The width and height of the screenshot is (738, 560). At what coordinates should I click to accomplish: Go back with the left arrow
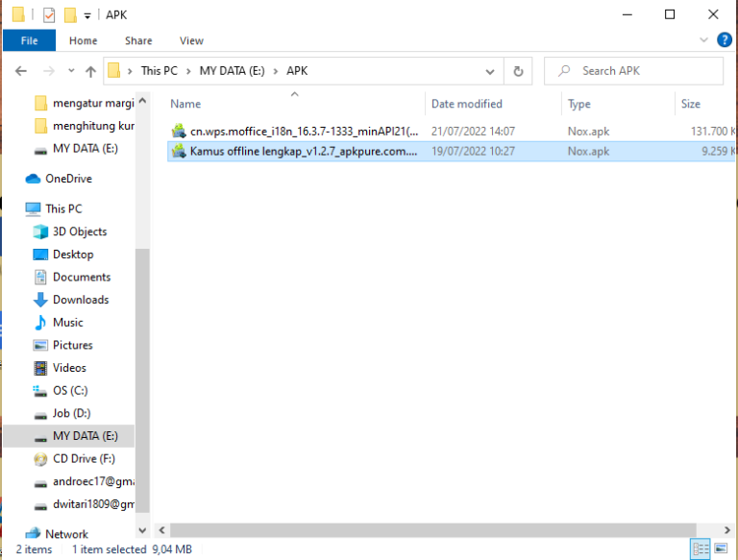pyautogui.click(x=21, y=71)
